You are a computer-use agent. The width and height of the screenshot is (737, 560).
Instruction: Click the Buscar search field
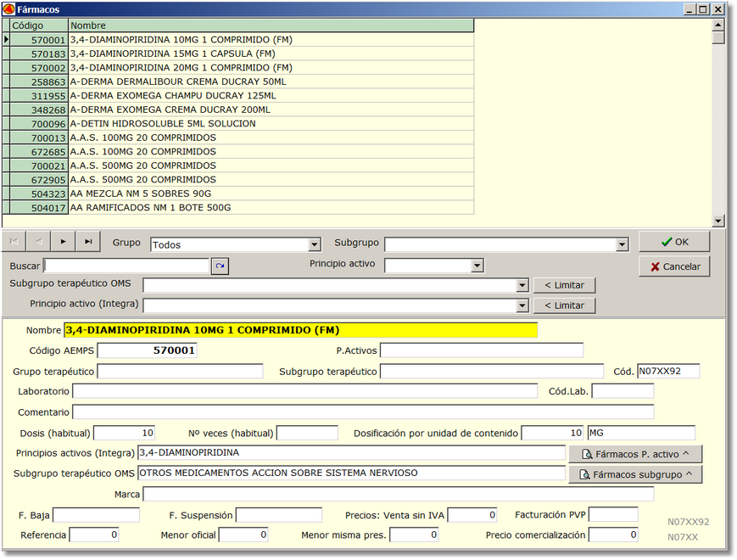pos(126,266)
